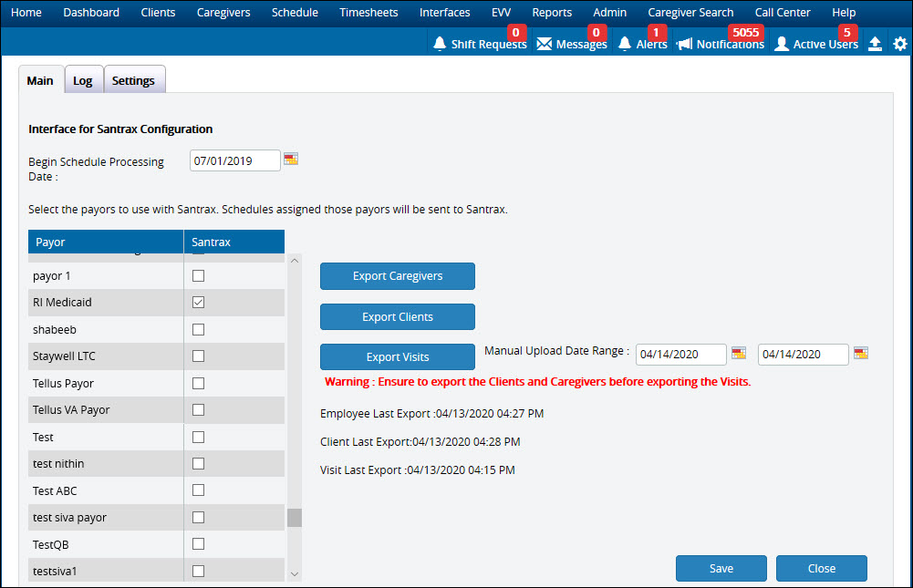
Task: Click payor list scroll down arrow
Action: 295,574
